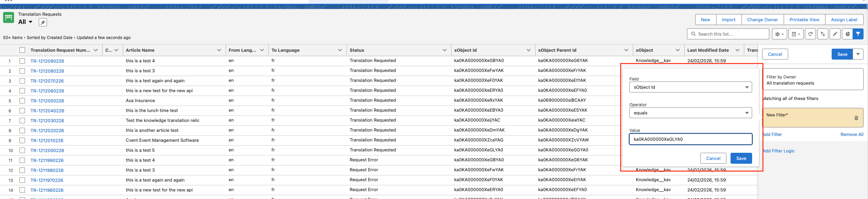Click the Value field with ka0KA000000XeGLYA0
Image resolution: width=868 pixels, height=199 pixels.
690,139
